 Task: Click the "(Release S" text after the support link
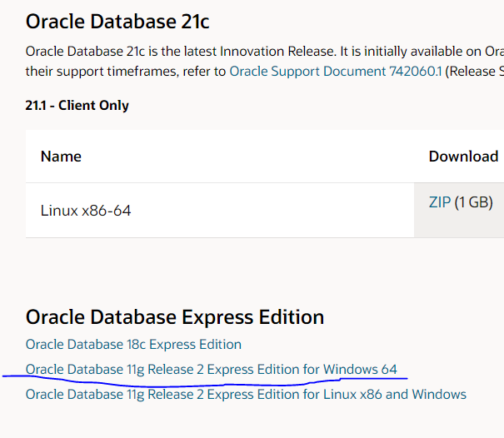pos(475,72)
